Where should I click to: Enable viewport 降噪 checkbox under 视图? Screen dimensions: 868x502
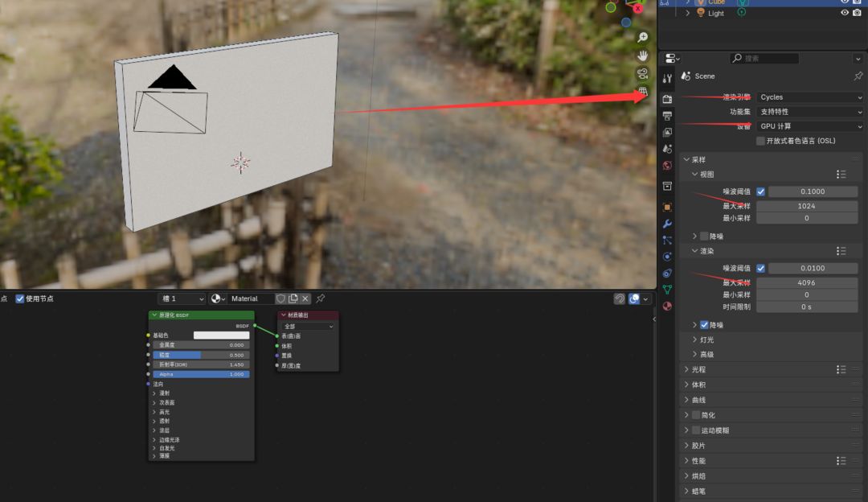tap(704, 236)
